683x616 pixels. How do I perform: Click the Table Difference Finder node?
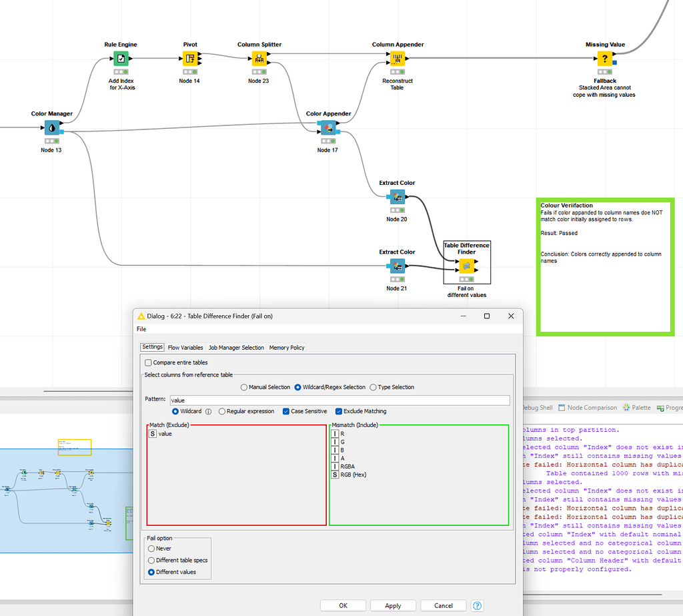tap(466, 266)
